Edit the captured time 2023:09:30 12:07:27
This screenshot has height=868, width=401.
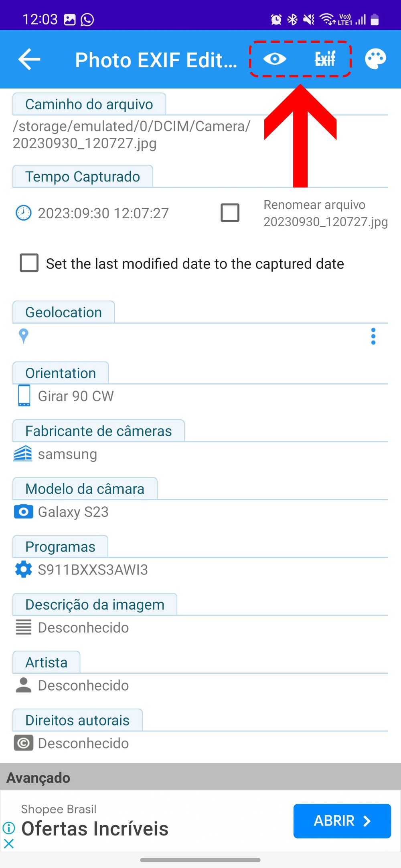(103, 213)
